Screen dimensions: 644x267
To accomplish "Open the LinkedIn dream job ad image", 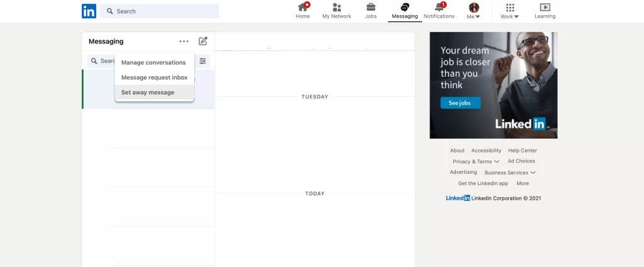I will [493, 85].
